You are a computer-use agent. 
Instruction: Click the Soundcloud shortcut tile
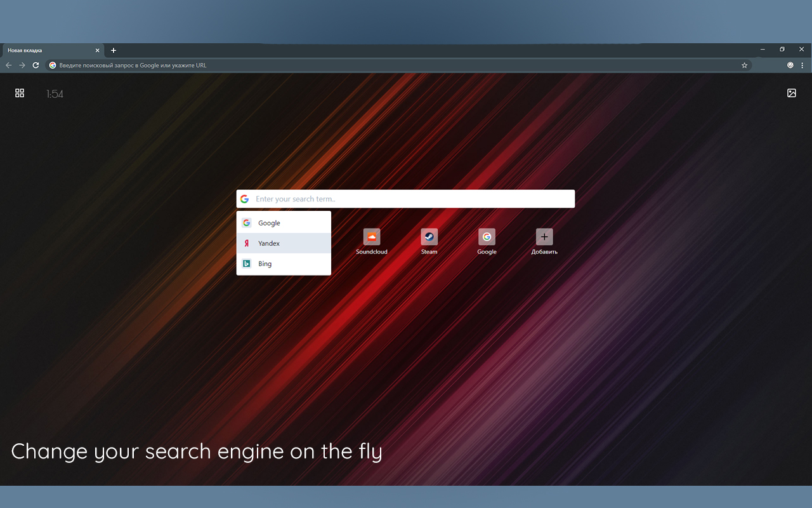tap(372, 242)
